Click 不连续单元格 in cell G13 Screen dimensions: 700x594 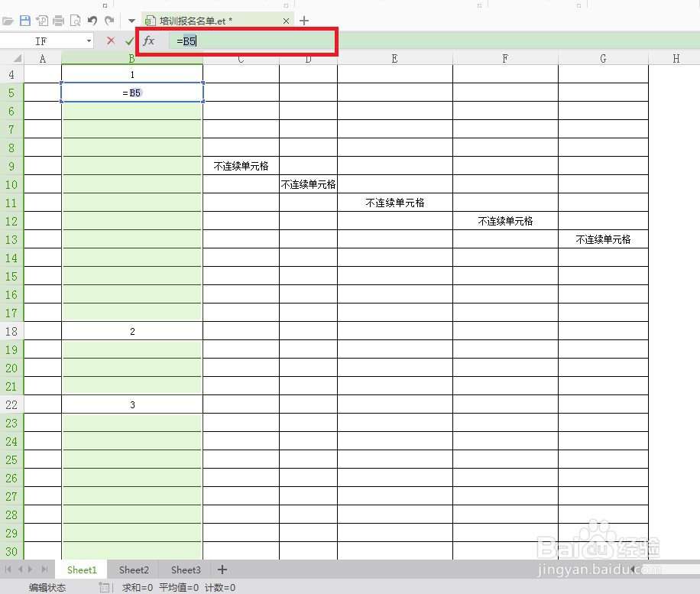point(603,239)
